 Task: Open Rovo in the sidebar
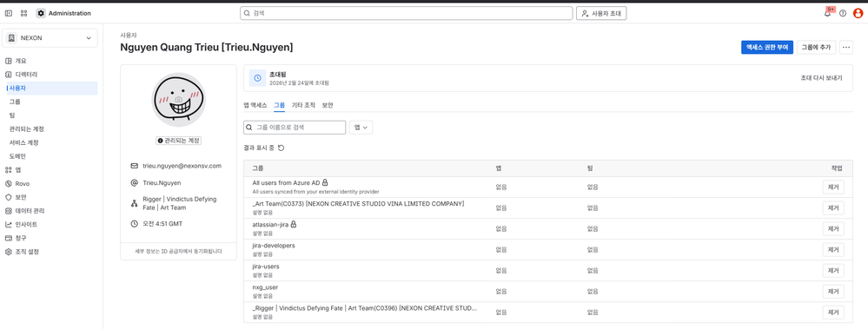tap(50, 183)
